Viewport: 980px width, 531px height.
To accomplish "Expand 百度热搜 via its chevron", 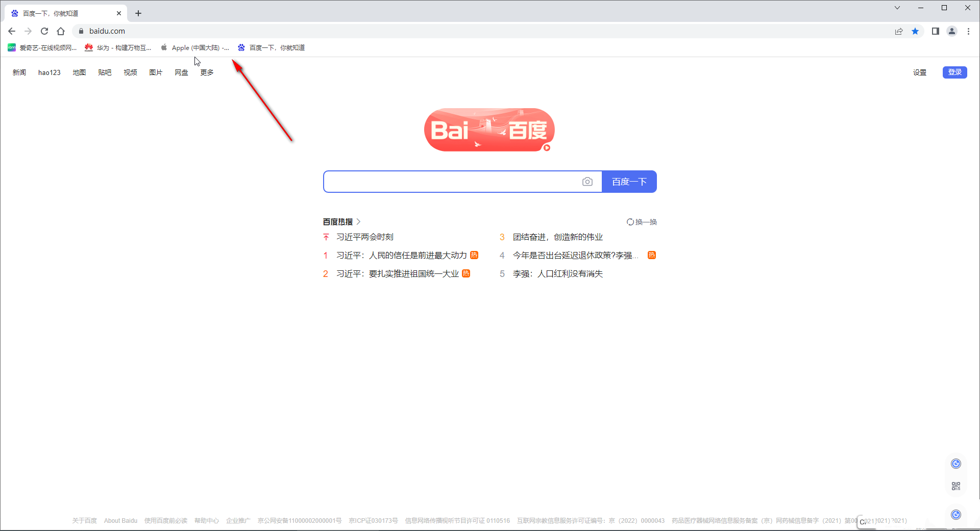I will pyautogui.click(x=358, y=221).
